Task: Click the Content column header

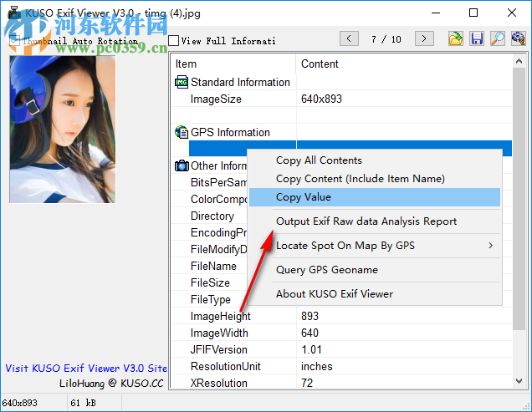Action: pos(404,64)
